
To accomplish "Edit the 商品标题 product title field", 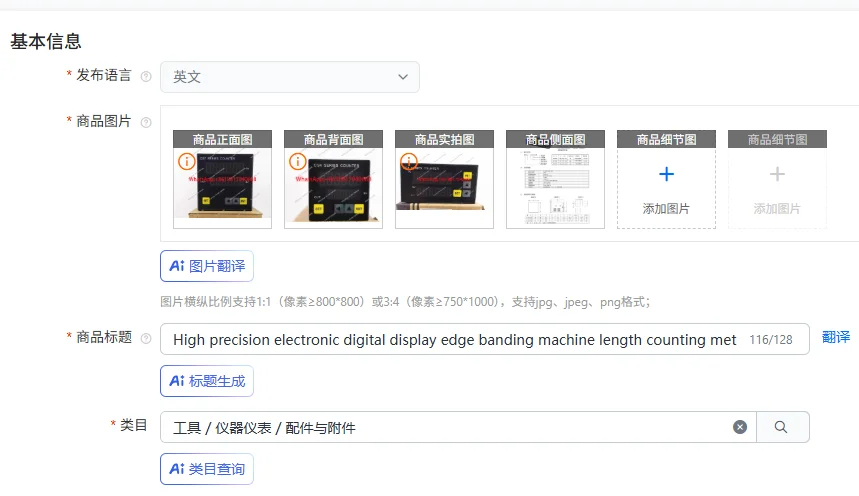I will [485, 339].
